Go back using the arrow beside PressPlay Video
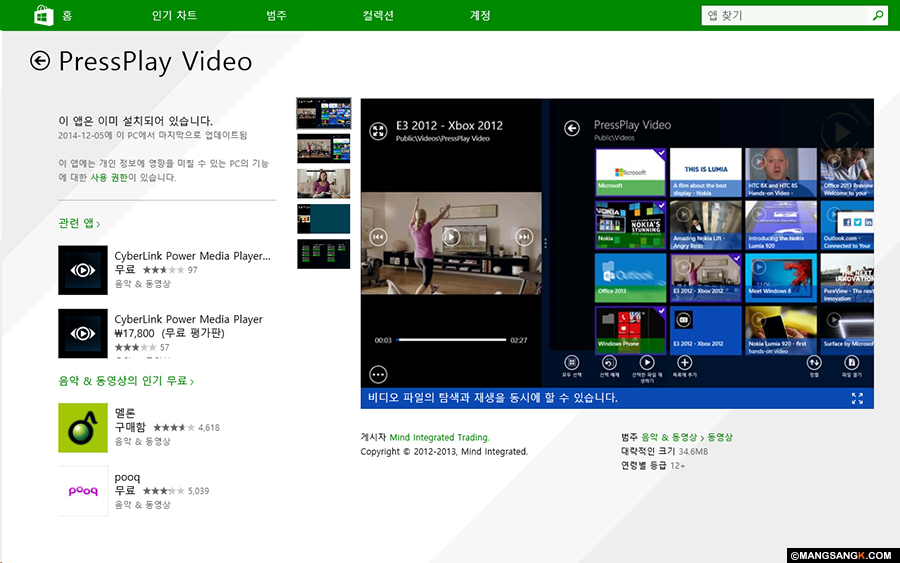The image size is (900, 563). pos(40,61)
